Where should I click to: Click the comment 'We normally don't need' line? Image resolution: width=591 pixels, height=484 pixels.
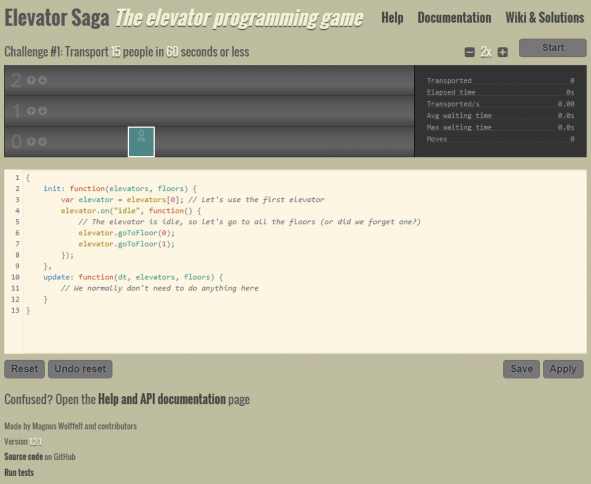(x=159, y=288)
